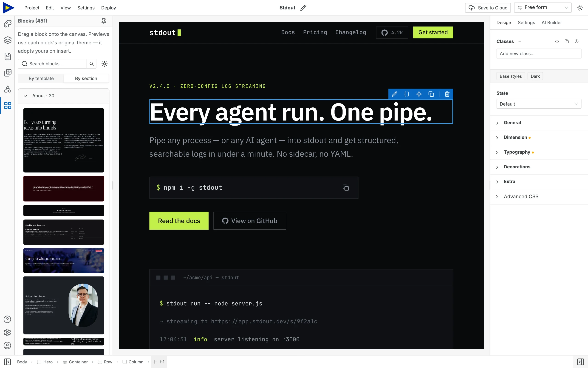
Task: Open the pages document sidebar icon
Action: (x=8, y=56)
